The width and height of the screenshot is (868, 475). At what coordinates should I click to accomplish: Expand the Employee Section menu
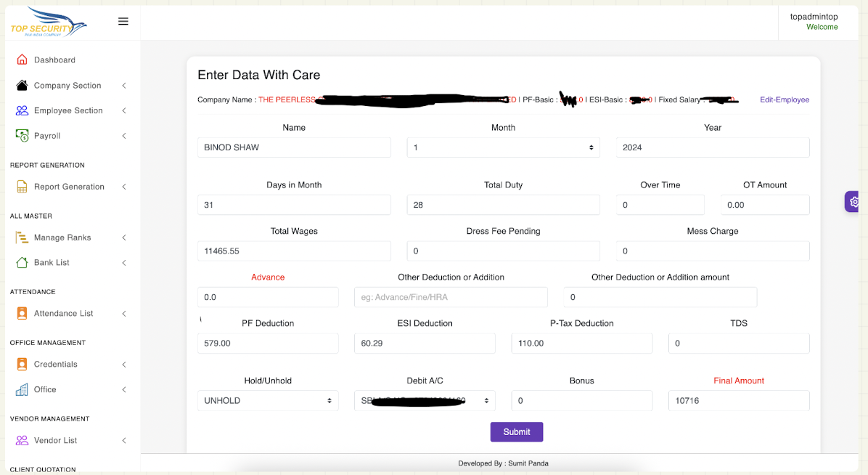point(70,110)
